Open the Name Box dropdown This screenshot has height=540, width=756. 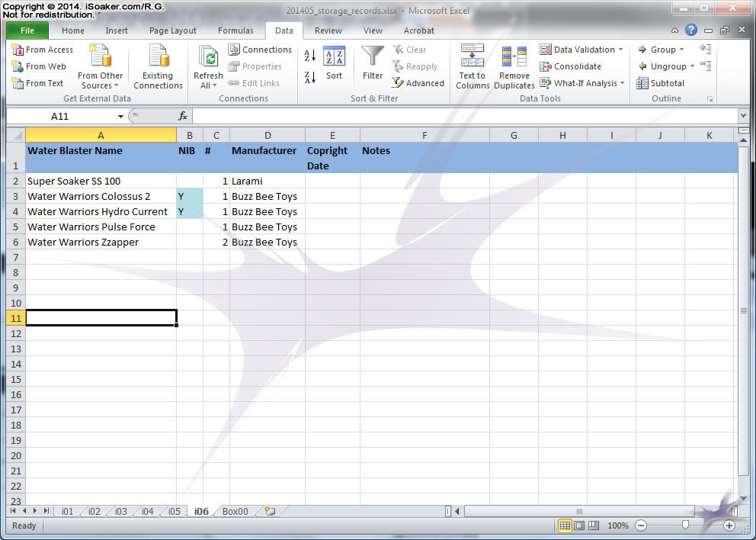click(x=120, y=116)
